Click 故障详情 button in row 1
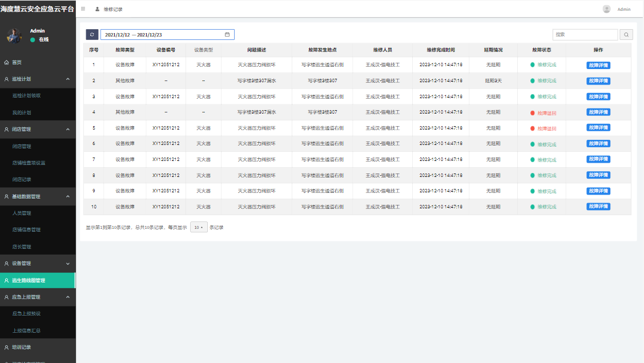Image resolution: width=644 pixels, height=363 pixels. click(x=598, y=65)
